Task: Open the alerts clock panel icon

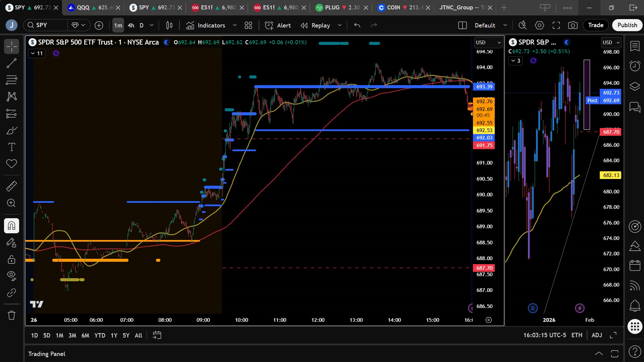Action: 635,66
